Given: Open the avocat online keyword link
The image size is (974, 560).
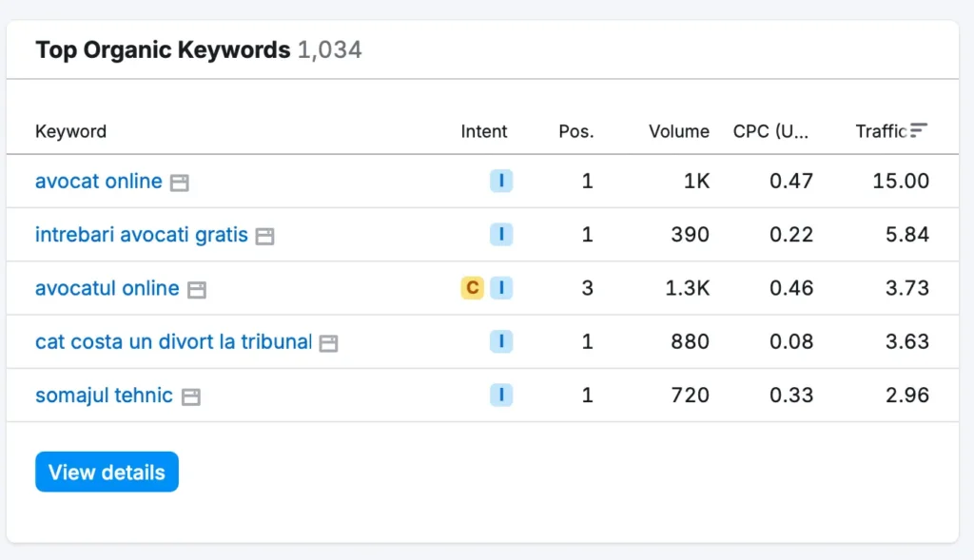Looking at the screenshot, I should pyautogui.click(x=98, y=181).
